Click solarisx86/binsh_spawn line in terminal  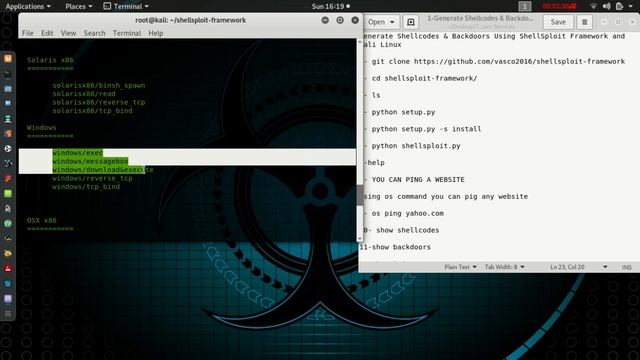98,85
